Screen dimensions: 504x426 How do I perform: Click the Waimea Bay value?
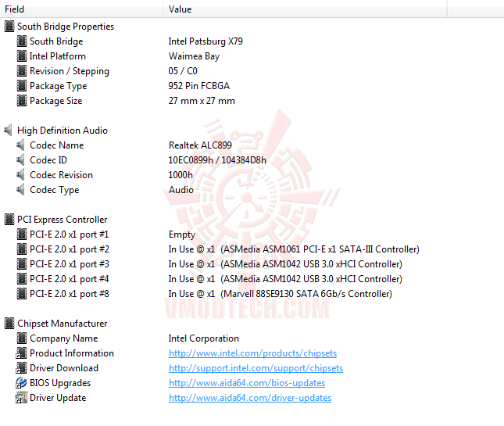click(x=194, y=56)
